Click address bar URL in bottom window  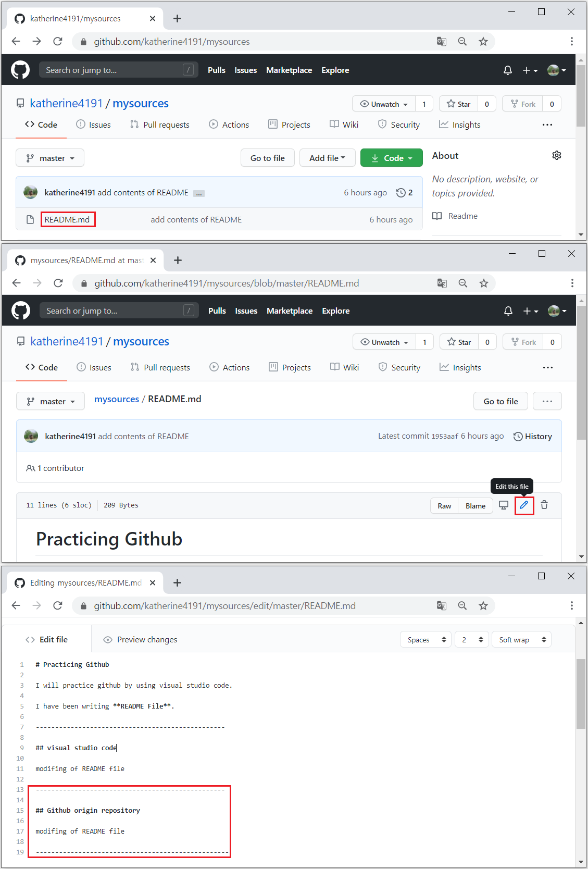225,606
